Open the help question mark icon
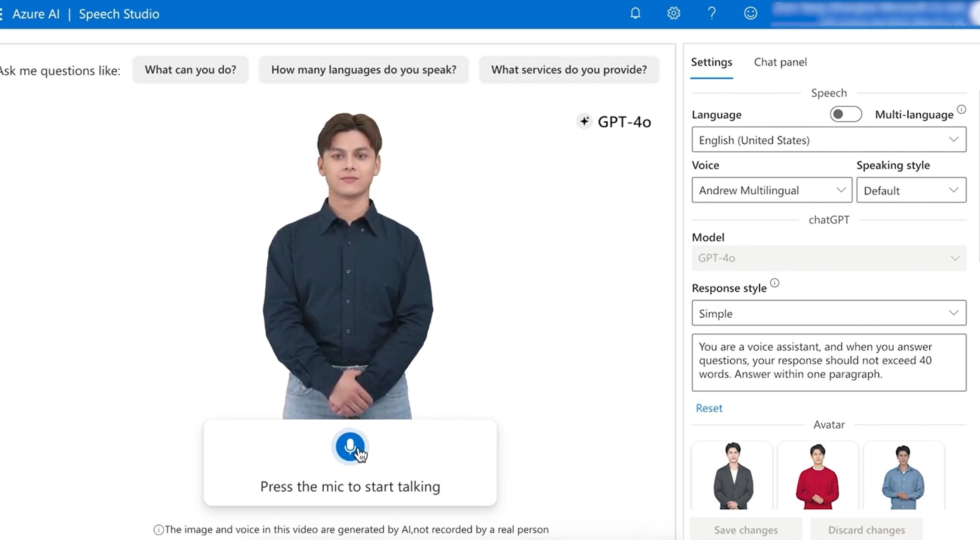 click(712, 13)
